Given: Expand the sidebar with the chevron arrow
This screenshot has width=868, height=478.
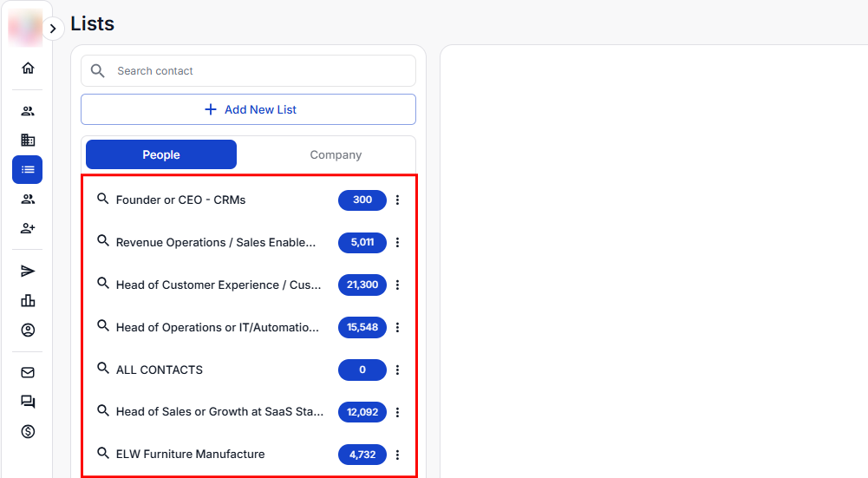Looking at the screenshot, I should (x=53, y=29).
